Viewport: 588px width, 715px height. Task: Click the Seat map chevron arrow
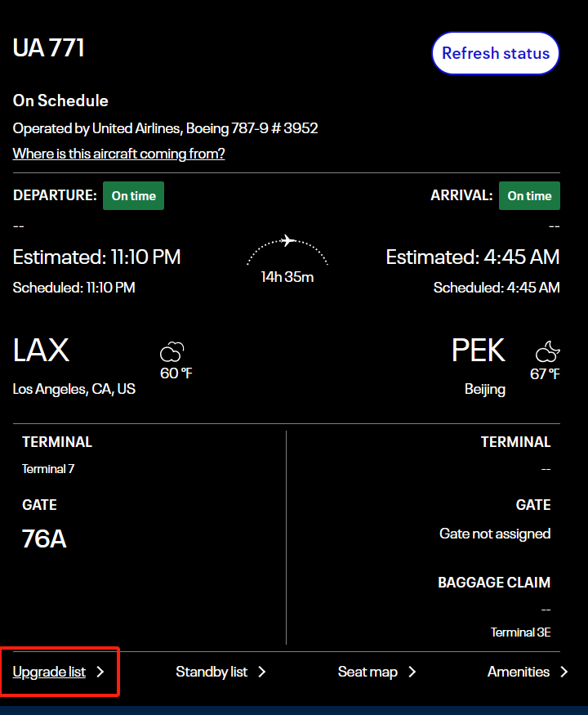[x=412, y=672]
